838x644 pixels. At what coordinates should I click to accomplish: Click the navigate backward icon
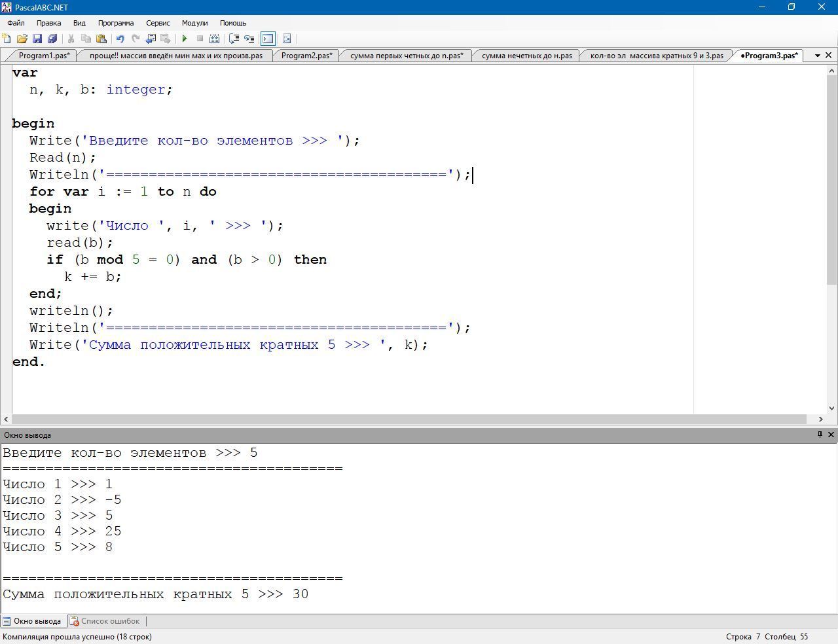[x=151, y=39]
